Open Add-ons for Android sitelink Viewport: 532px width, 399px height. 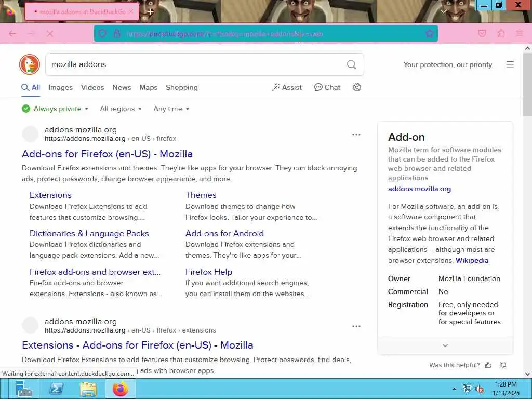(224, 233)
